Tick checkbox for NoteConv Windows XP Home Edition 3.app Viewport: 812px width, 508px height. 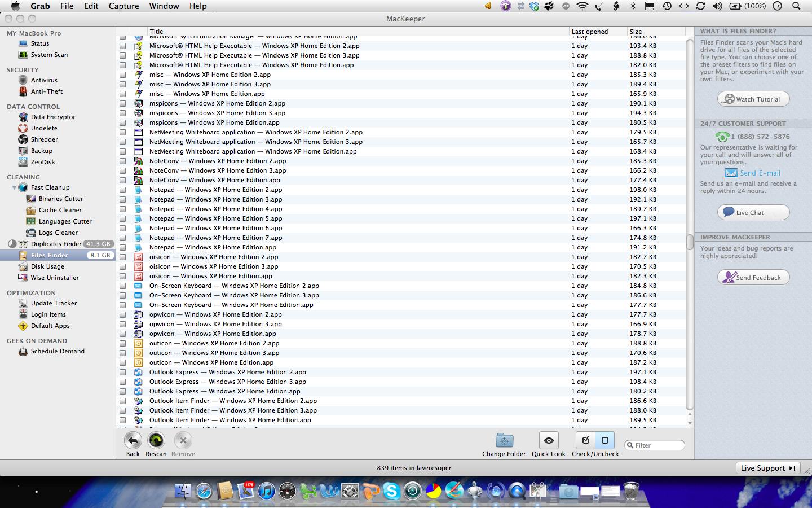pos(122,170)
